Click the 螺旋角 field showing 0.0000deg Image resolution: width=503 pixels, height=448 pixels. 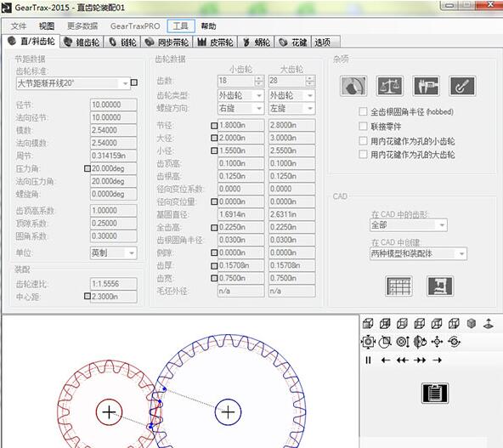(114, 194)
